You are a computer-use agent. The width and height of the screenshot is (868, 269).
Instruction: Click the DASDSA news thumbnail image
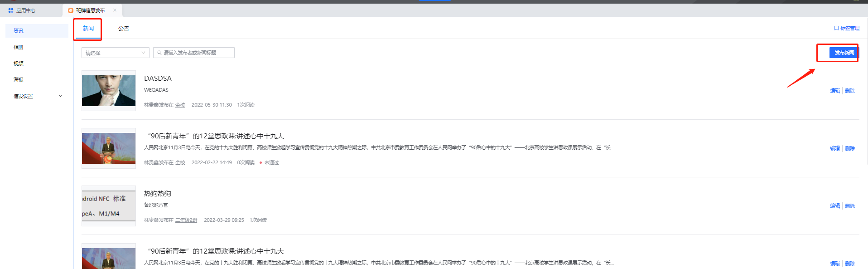click(109, 91)
